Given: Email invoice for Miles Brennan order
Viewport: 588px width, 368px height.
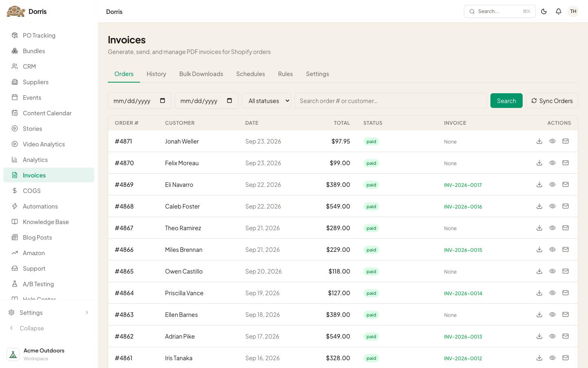Looking at the screenshot, I should click(566, 249).
